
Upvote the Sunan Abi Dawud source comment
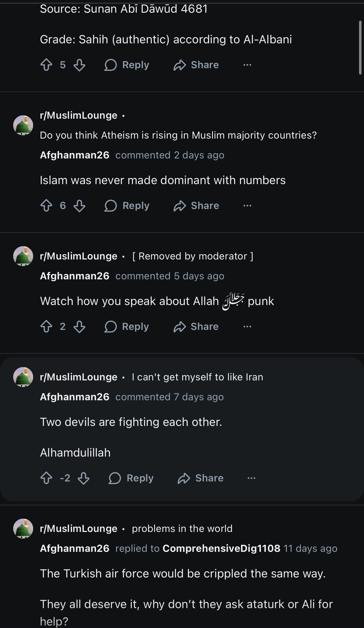[x=46, y=65]
